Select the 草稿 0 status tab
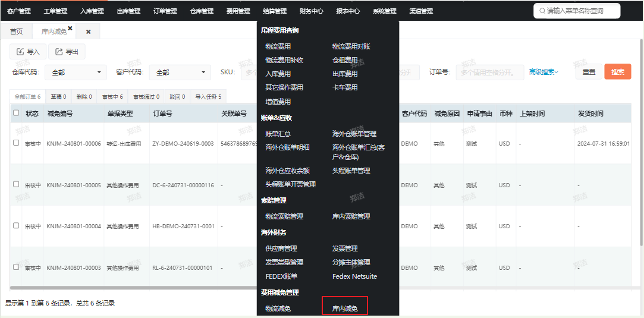This screenshot has height=318, width=644. point(59,97)
